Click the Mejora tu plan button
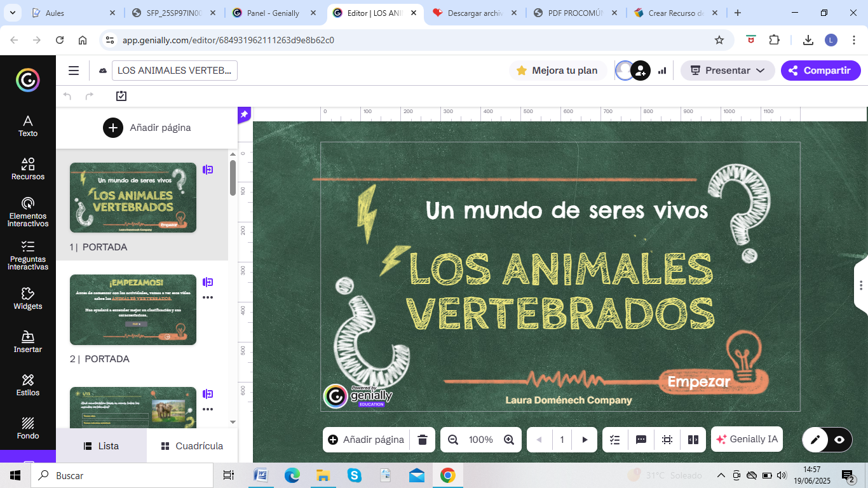 557,71
